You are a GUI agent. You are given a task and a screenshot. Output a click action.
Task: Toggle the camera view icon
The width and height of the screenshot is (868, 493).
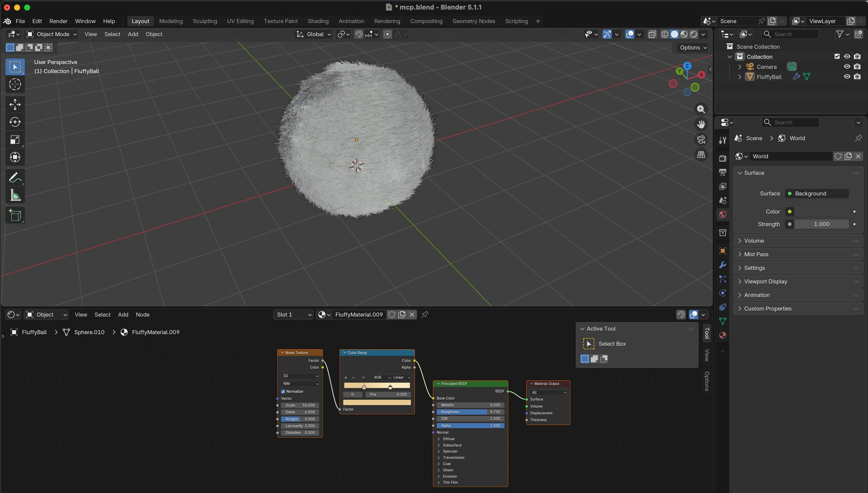701,139
